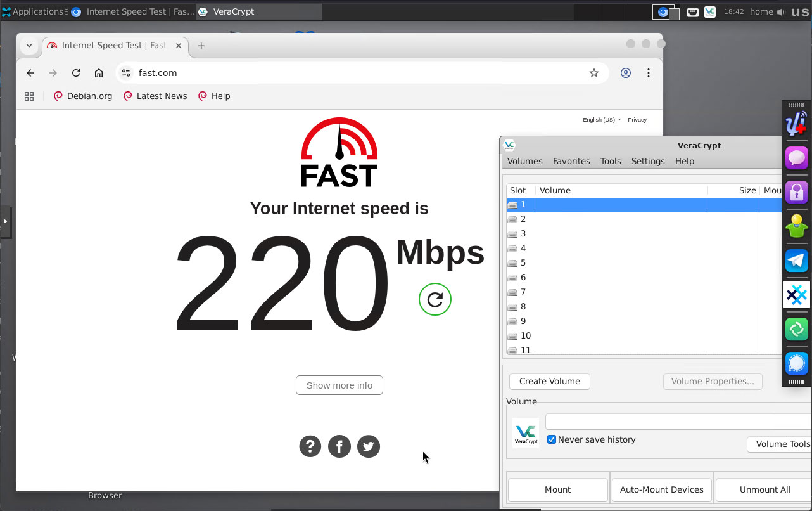This screenshot has height=511, width=812.
Task: Reload the fast.com page
Action: click(x=76, y=73)
